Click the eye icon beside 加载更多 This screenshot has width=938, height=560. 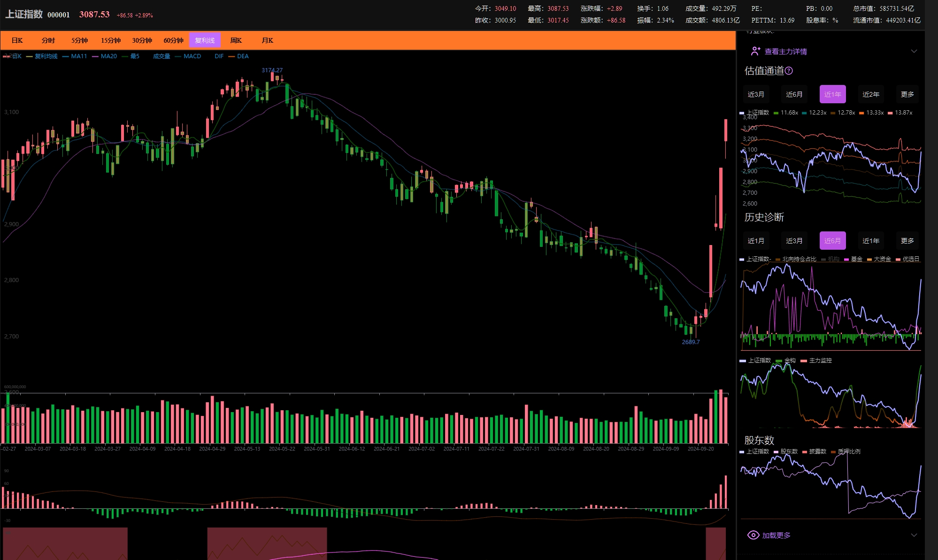pos(753,535)
